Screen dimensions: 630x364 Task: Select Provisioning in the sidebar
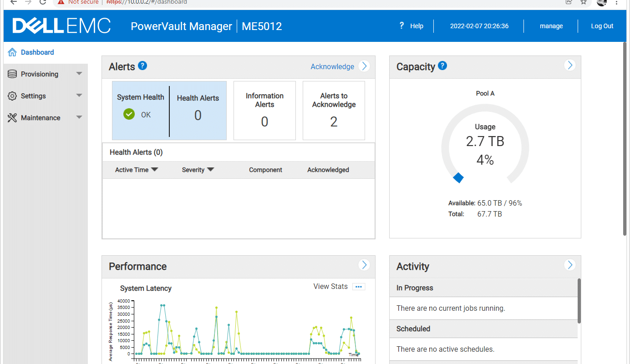[x=40, y=74]
